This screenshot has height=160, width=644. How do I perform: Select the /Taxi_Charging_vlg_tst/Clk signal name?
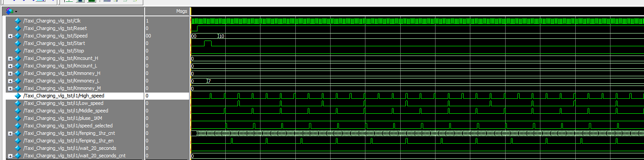52,21
